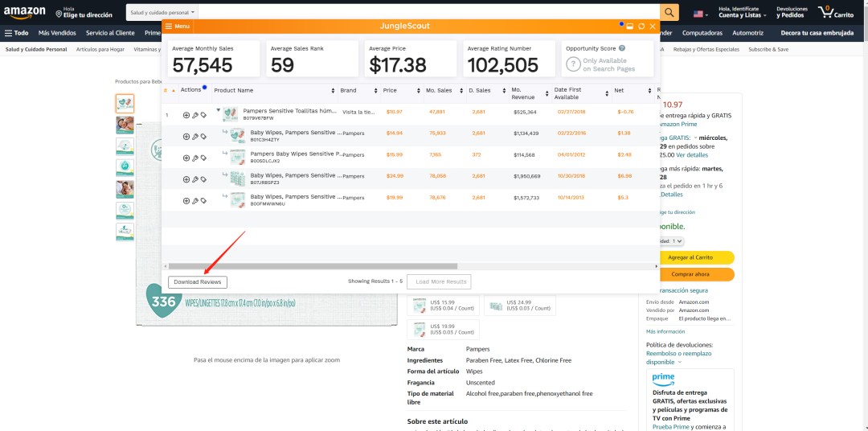Click key-shaped action icon for B07JRBSPZ3

point(194,179)
